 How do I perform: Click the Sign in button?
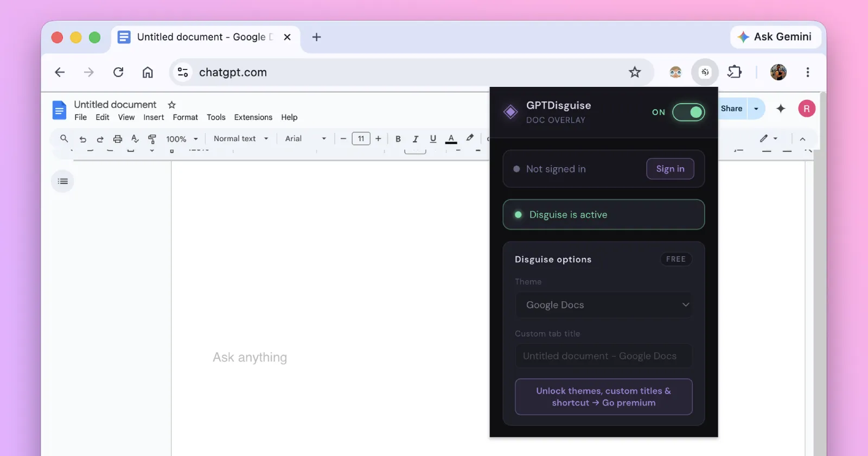(670, 169)
